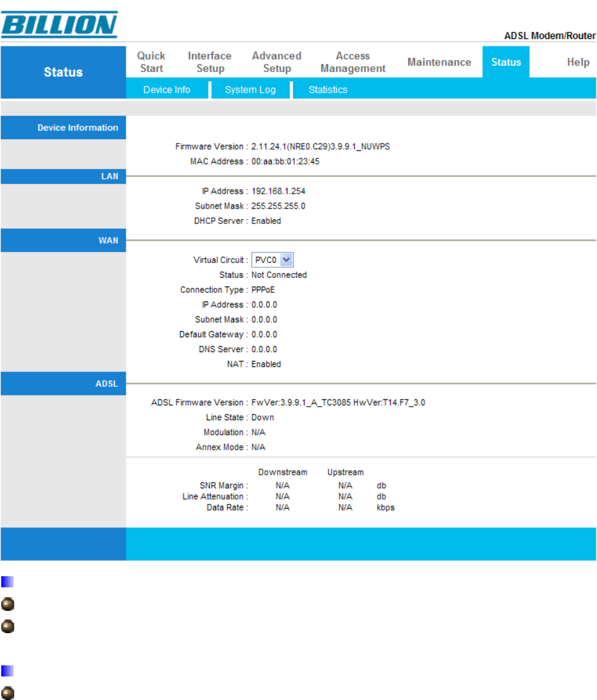Click the Device Information section header

tap(63, 127)
